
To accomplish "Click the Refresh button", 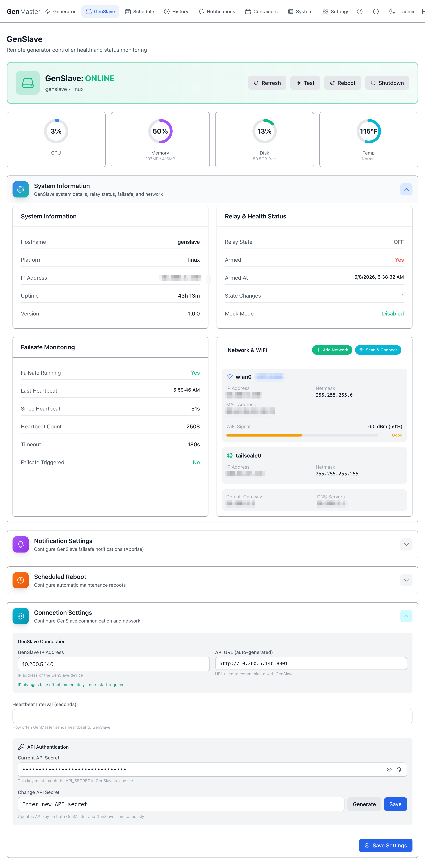I will pyautogui.click(x=267, y=83).
